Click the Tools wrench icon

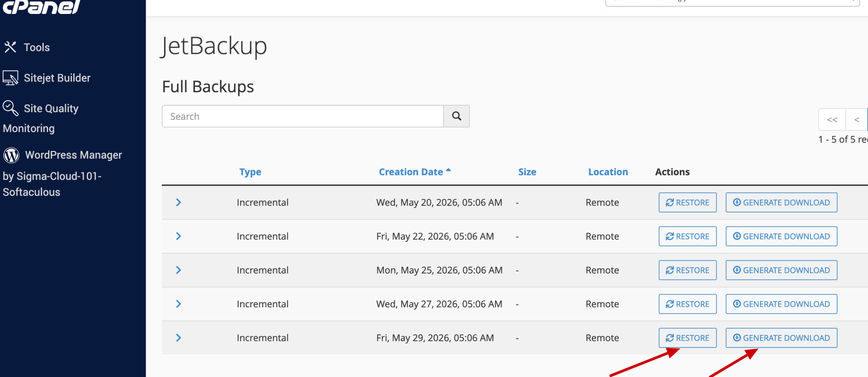10,47
